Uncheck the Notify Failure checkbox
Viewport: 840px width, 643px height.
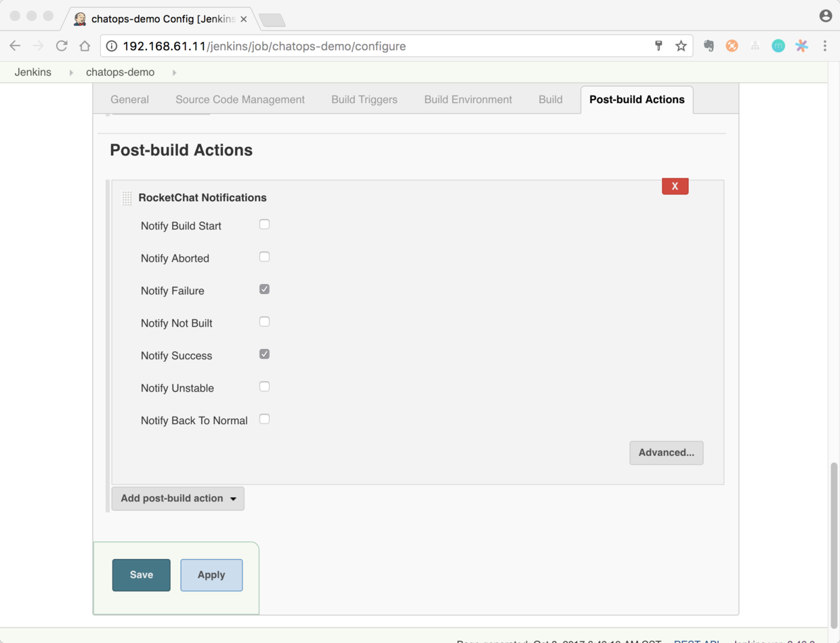point(264,289)
